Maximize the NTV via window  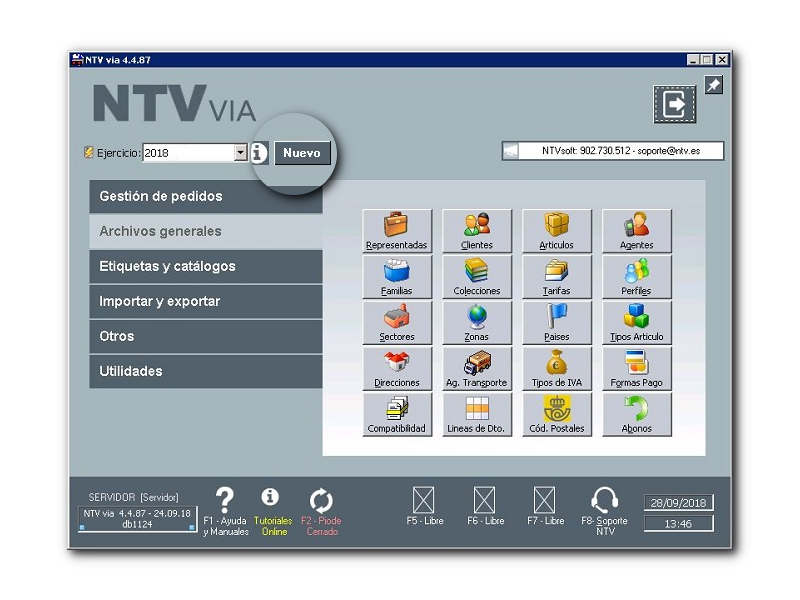707,60
